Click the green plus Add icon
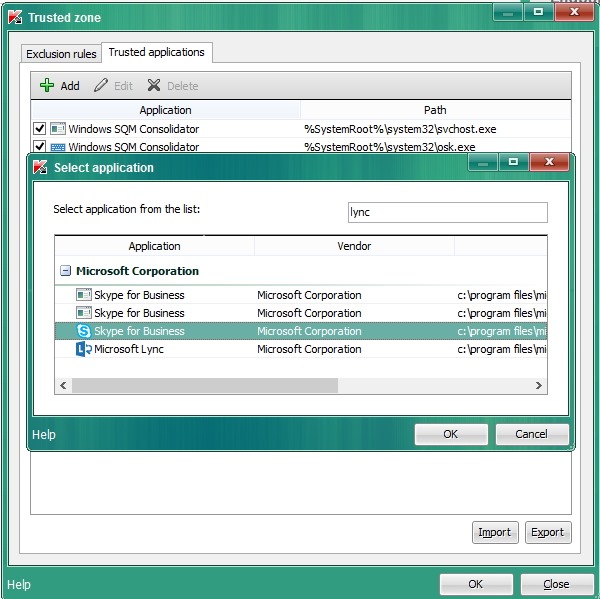The height and width of the screenshot is (599, 600). (x=46, y=86)
